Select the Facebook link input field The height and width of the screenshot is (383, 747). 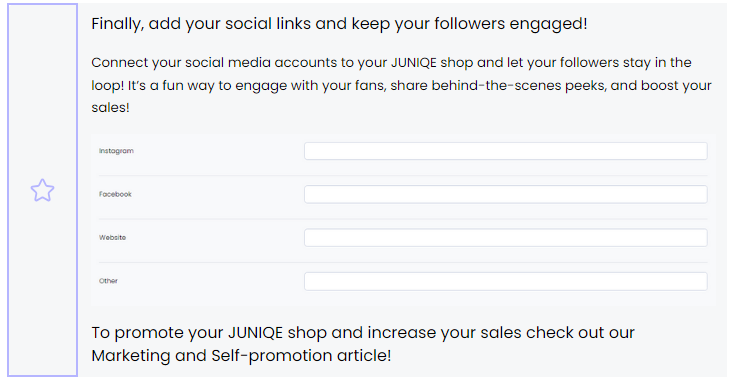[x=505, y=194]
